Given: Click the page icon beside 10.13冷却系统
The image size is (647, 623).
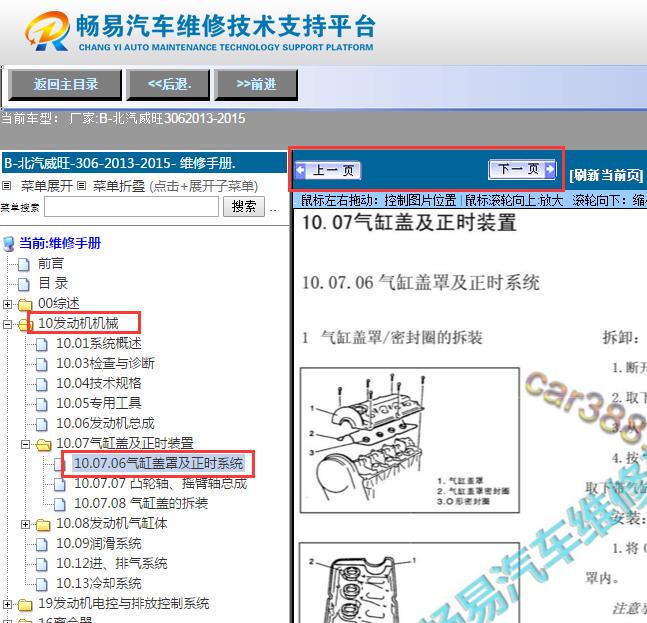Looking at the screenshot, I should click(42, 585).
